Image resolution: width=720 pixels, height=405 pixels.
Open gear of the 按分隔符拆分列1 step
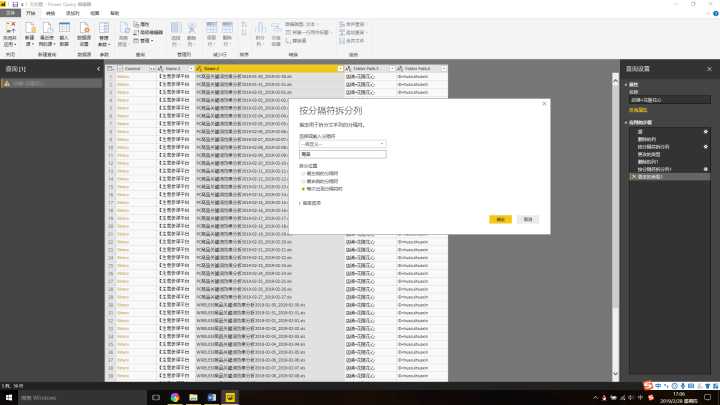click(706, 169)
